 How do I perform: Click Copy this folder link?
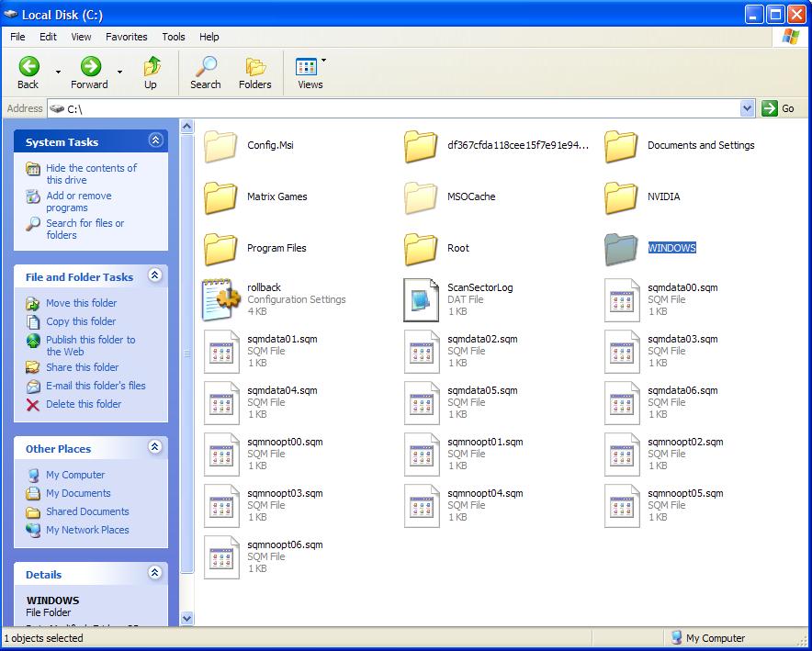pos(81,321)
